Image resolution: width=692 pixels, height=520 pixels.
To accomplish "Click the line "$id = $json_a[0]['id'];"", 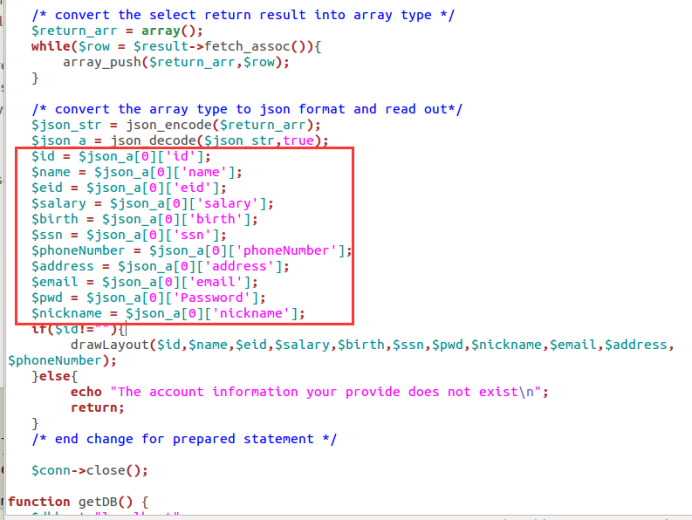I will [121, 156].
